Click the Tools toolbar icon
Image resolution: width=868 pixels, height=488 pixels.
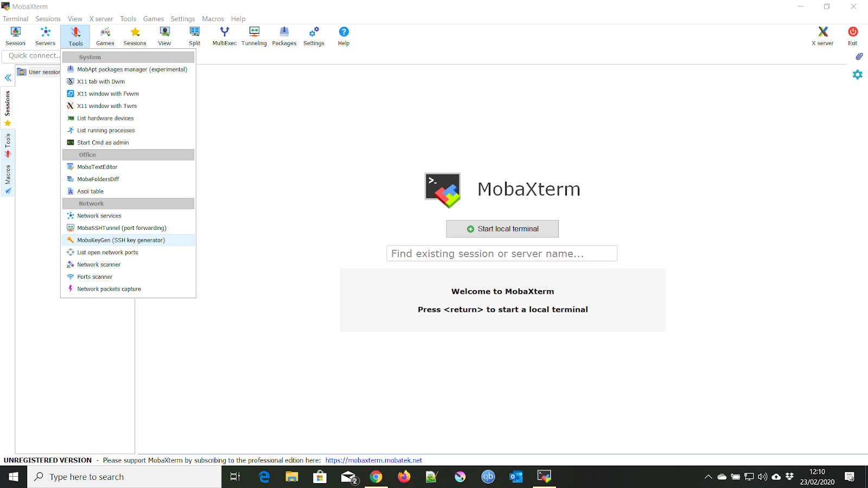click(x=75, y=36)
